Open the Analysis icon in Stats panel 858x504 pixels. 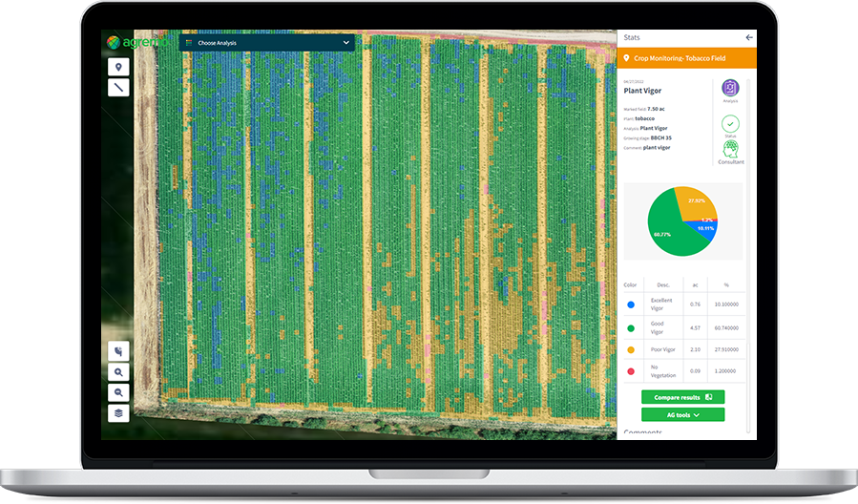730,88
